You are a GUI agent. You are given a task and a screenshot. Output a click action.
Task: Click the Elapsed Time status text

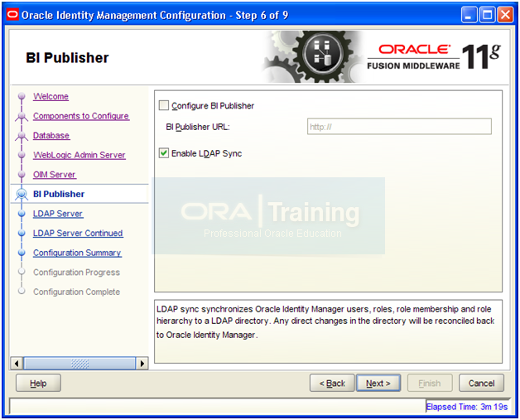click(467, 407)
